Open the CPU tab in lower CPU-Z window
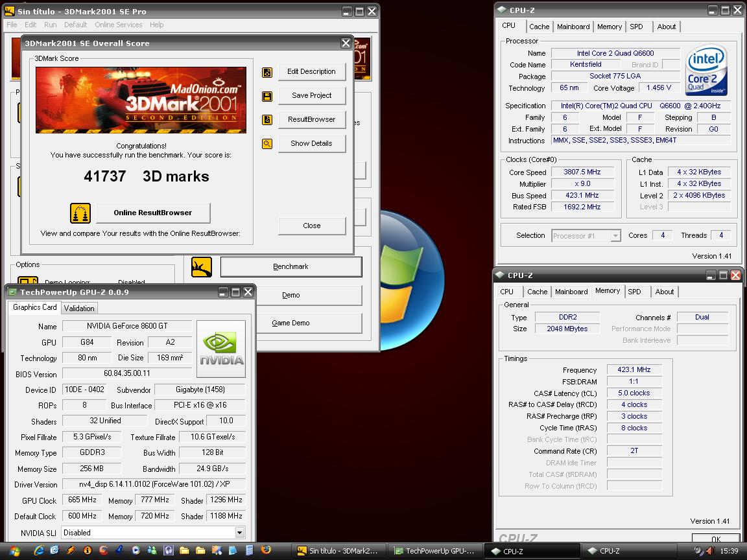747x560 pixels. coord(506,292)
